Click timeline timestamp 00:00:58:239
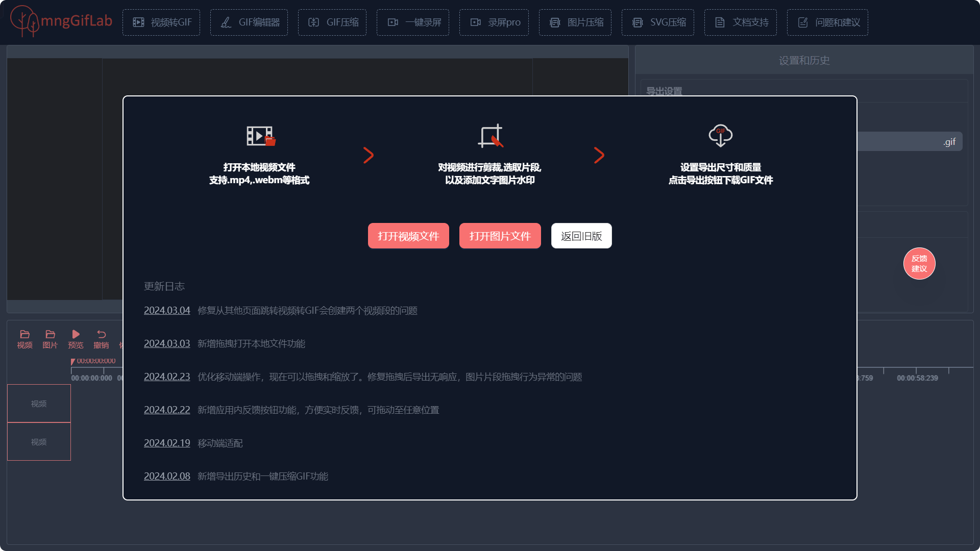980x551 pixels. 917,378
